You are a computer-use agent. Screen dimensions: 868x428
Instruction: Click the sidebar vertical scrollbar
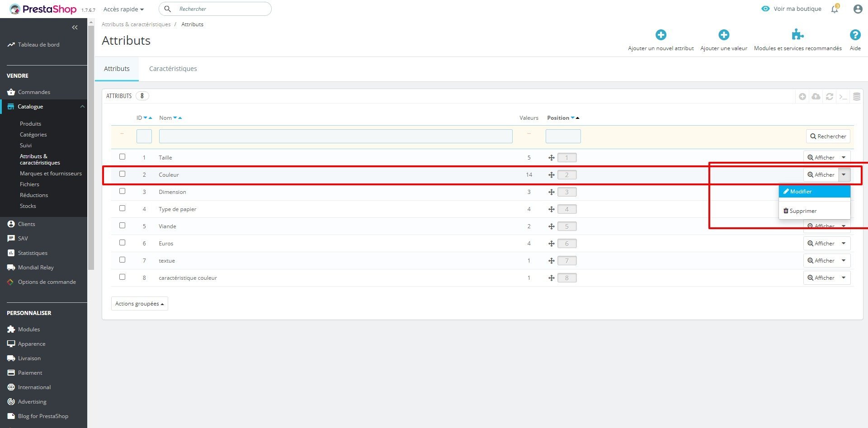tap(91, 147)
